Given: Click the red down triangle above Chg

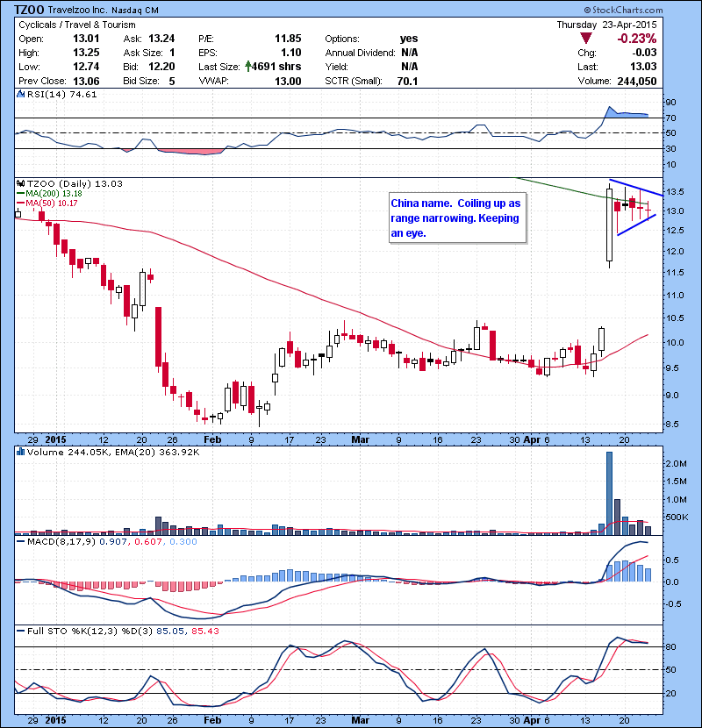Looking at the screenshot, I should pos(586,39).
